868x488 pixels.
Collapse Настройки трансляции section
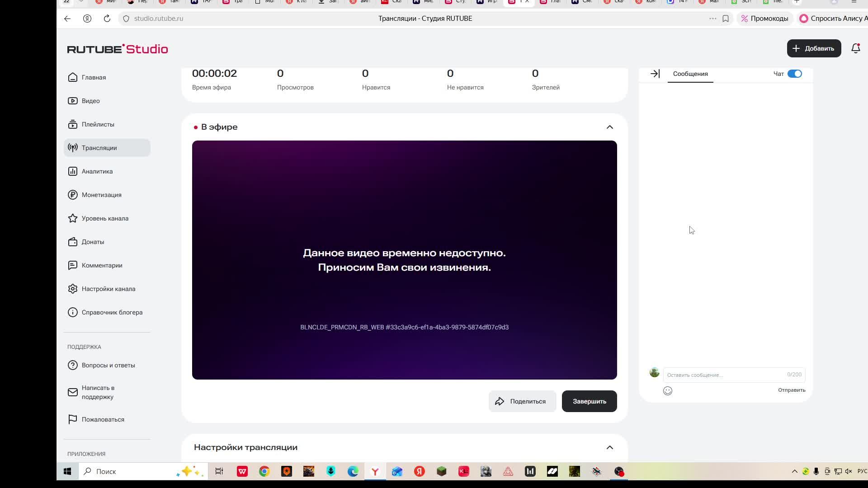tap(610, 447)
